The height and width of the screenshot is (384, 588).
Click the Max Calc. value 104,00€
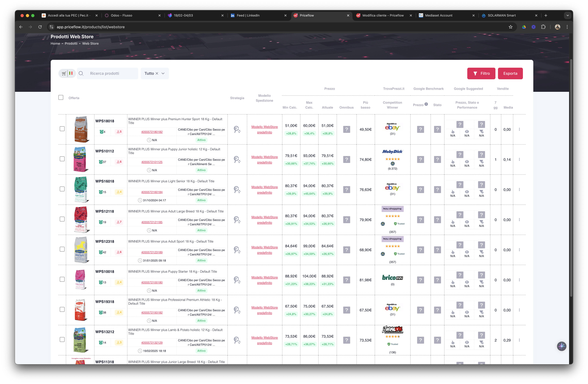click(x=309, y=276)
